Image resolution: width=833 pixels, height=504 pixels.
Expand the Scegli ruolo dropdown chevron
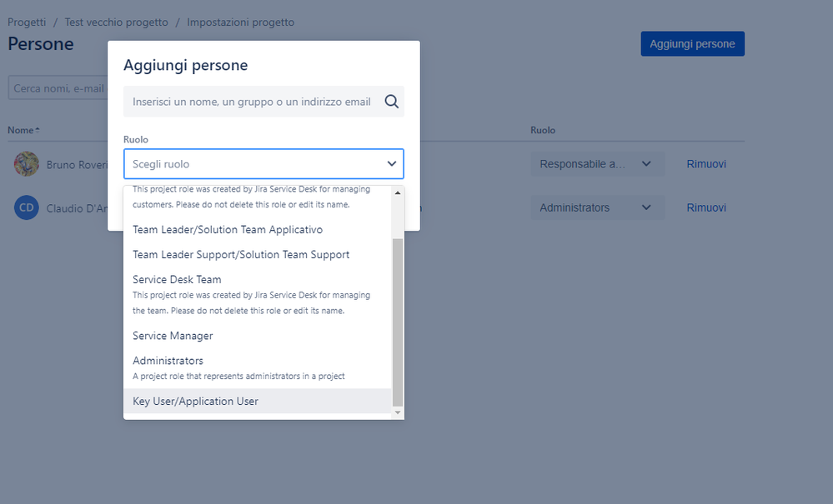pyautogui.click(x=392, y=164)
